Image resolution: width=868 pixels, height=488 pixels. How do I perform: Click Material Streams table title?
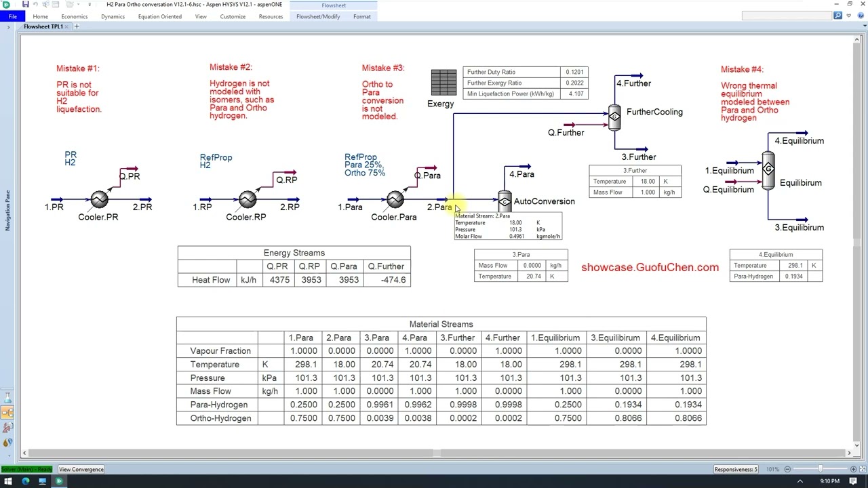coord(441,324)
